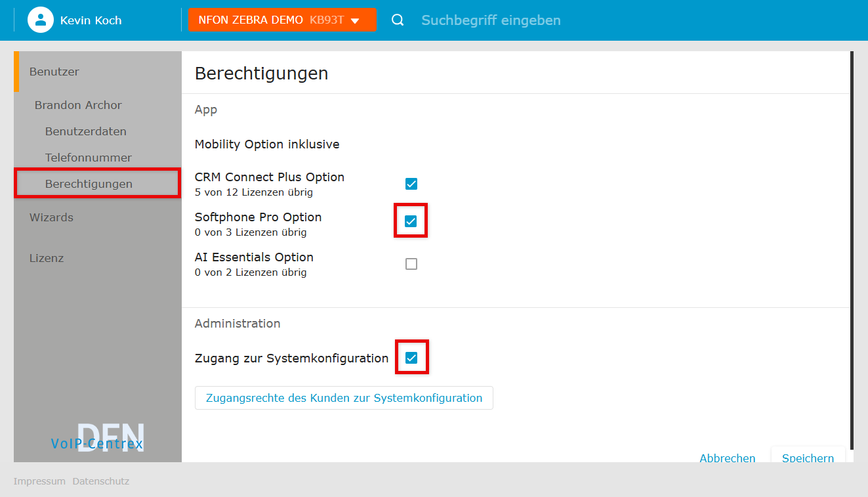The height and width of the screenshot is (497, 868).
Task: Click Zugangsrechte des Kunden zur Systemkonfiguration button
Action: [x=344, y=398]
